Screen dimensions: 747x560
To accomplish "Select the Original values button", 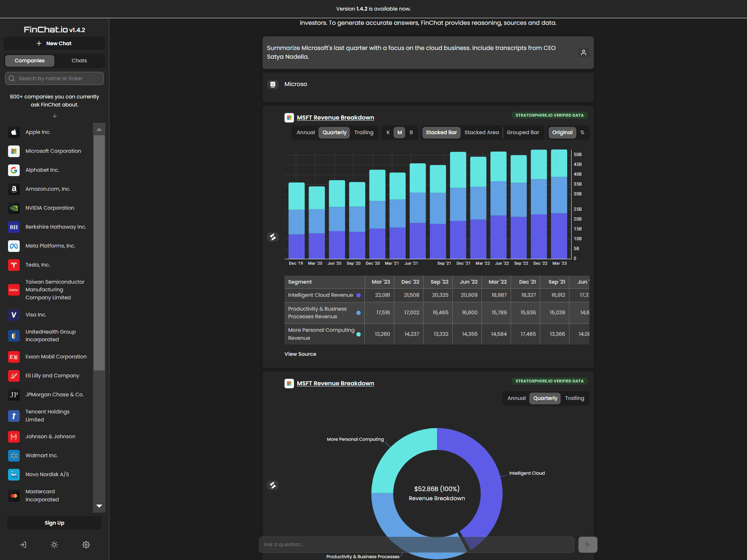I will click(x=562, y=133).
